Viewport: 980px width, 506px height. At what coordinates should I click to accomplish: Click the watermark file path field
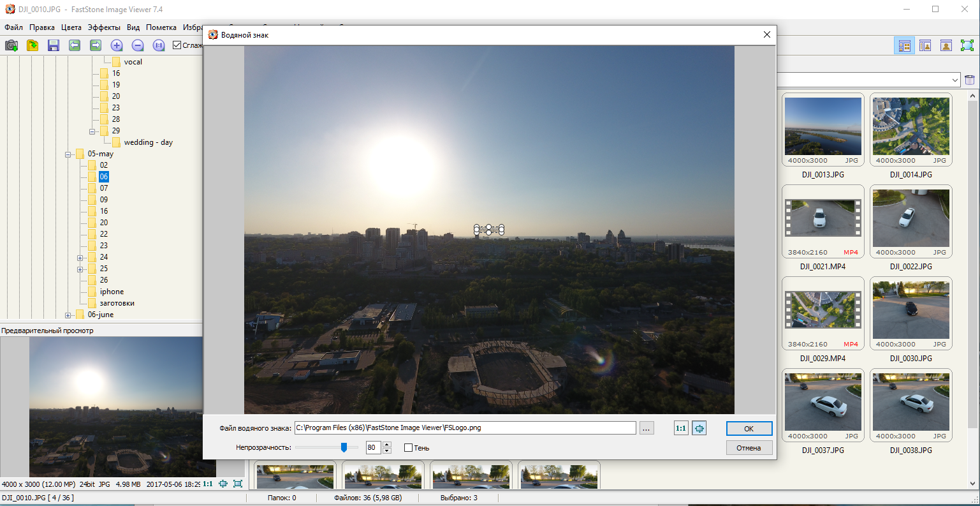point(465,428)
